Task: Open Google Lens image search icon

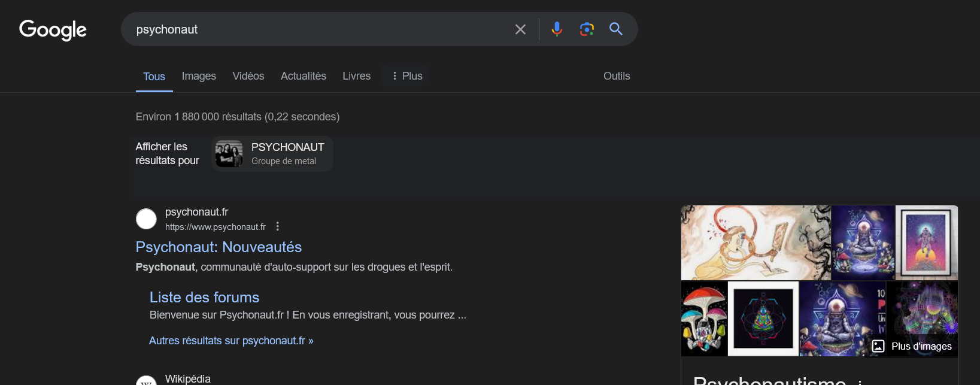Action: coord(587,29)
